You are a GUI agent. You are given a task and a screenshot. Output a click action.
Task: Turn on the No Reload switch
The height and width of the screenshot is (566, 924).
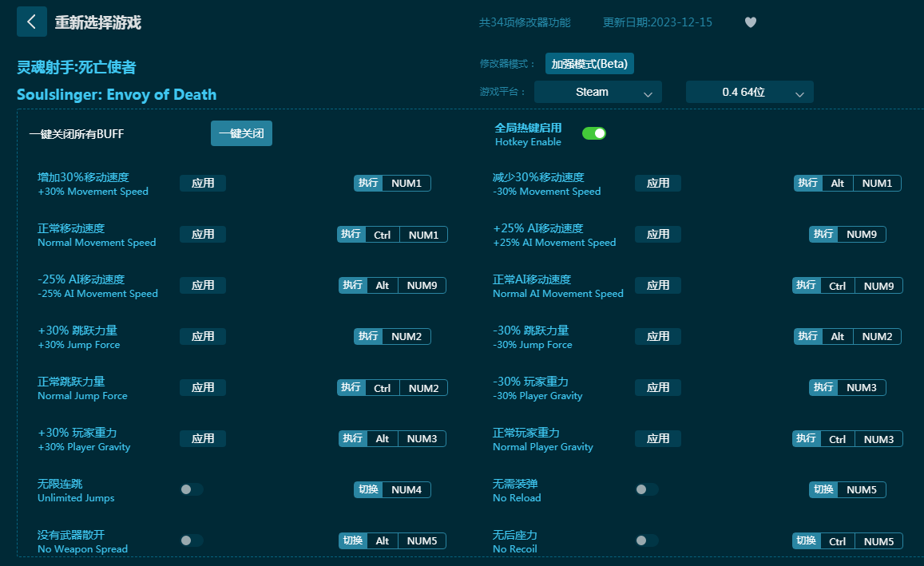coord(647,489)
